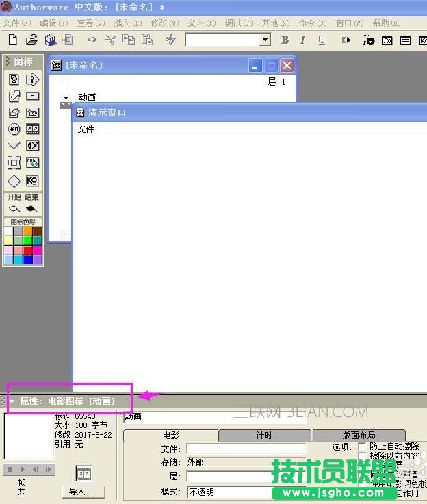
Task: Choose the red icon color swatch
Action: point(27,250)
